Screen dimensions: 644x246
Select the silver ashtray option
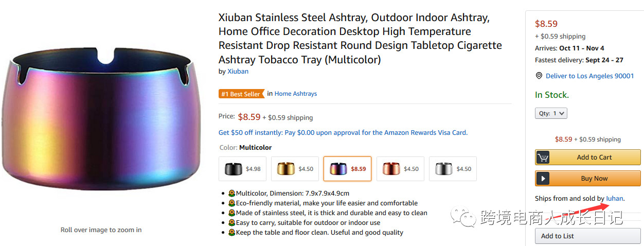453,169
